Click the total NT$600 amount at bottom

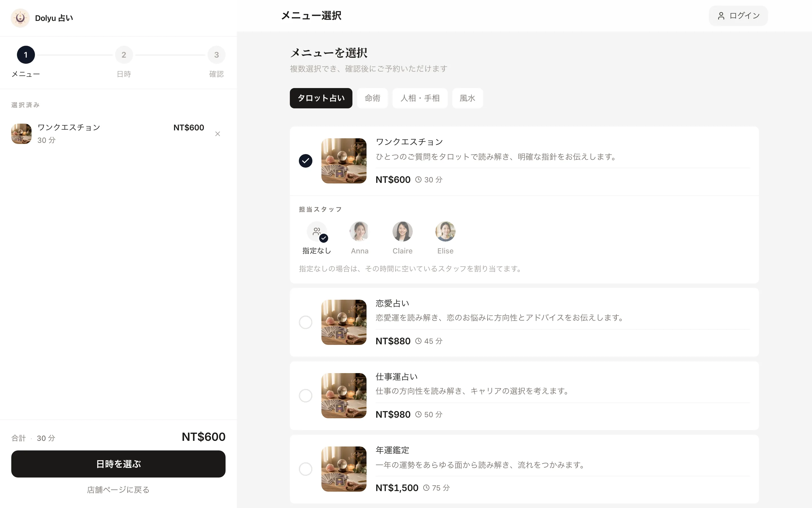[x=203, y=437]
